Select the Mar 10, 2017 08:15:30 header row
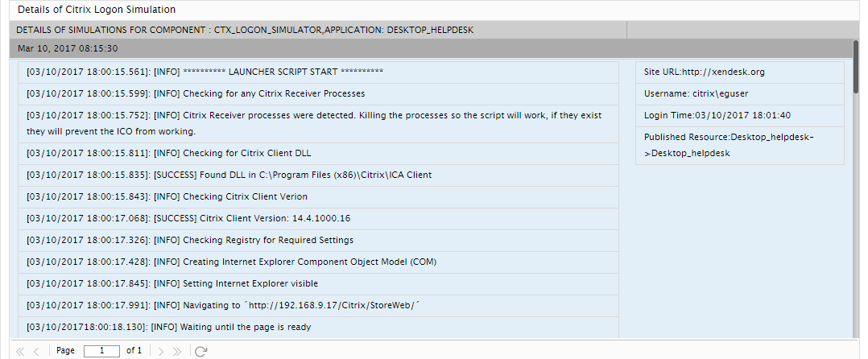Viewport: 868px width, 359px height. click(x=432, y=48)
